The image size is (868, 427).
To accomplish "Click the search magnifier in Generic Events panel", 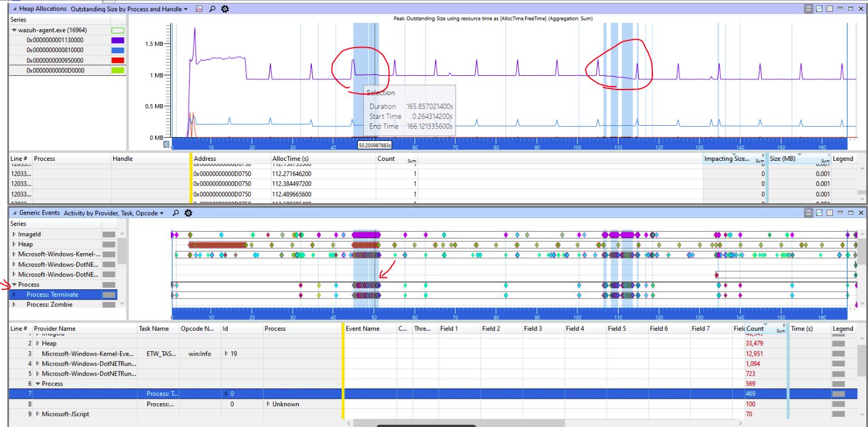I will (x=176, y=213).
